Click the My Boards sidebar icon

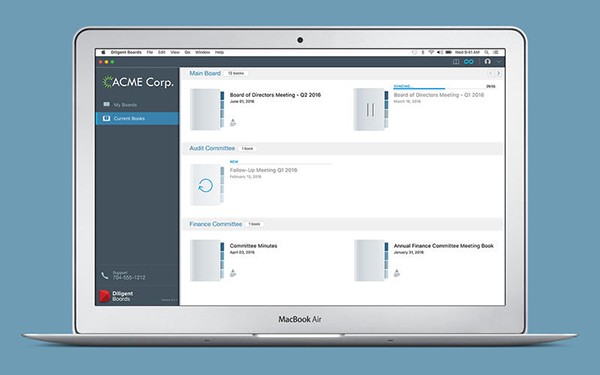point(106,104)
